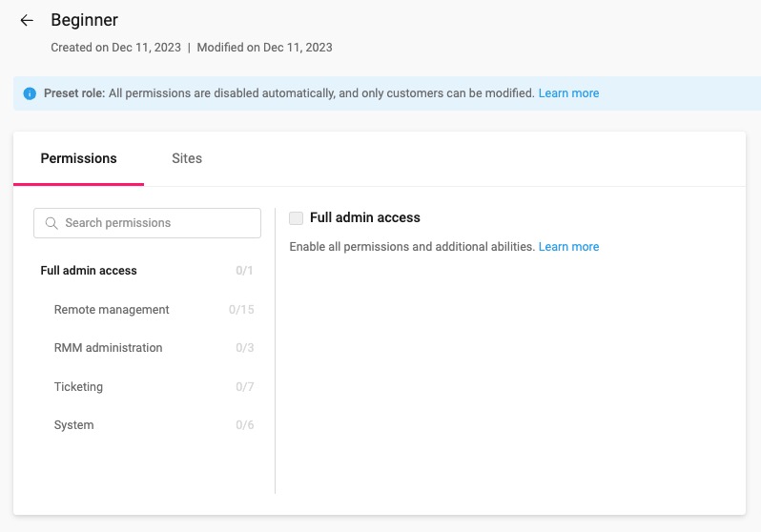
Task: Click the back arrow next to Beginner
Action: pos(27,20)
